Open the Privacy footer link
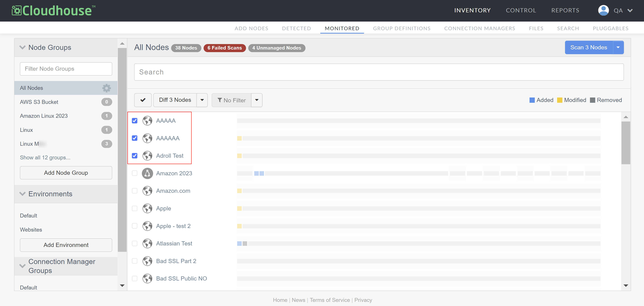Viewport: 644px width, 306px height. point(363,300)
